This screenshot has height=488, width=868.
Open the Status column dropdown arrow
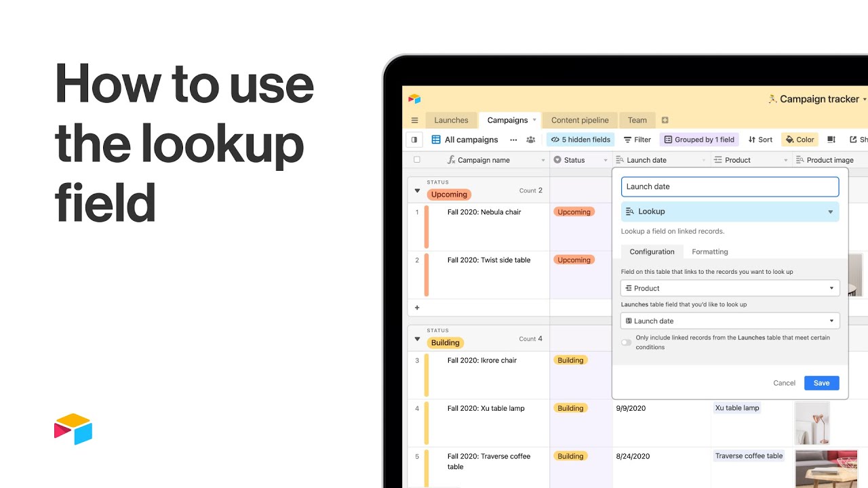click(x=605, y=161)
